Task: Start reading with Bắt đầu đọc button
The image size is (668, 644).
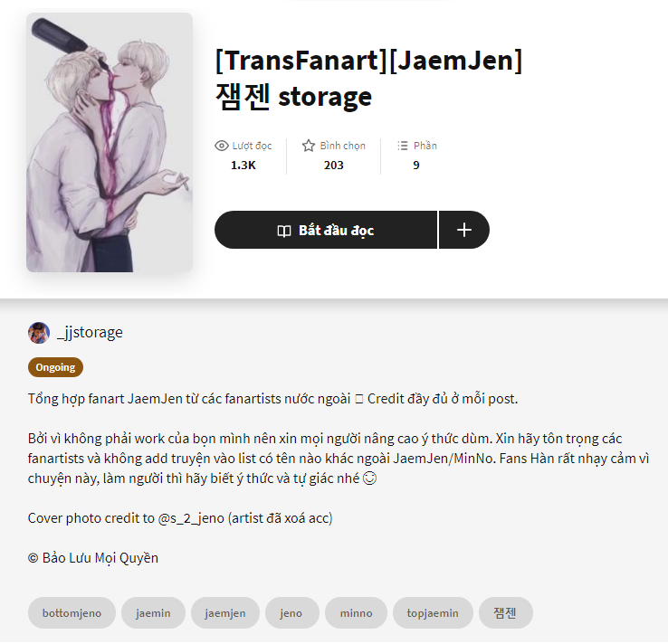Action: 326,230
